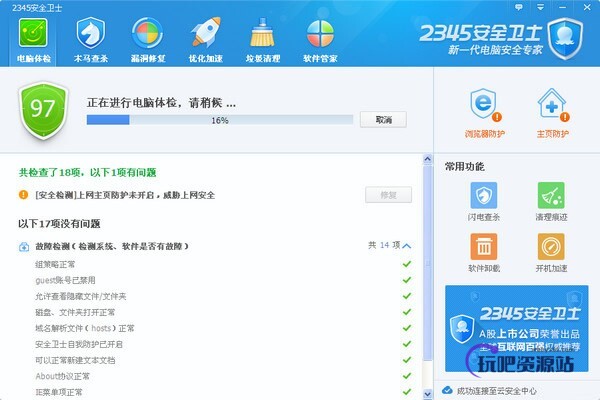Open 开机加速 gauge icon
Image resolution: width=600 pixels, height=400 pixels.
(551, 247)
